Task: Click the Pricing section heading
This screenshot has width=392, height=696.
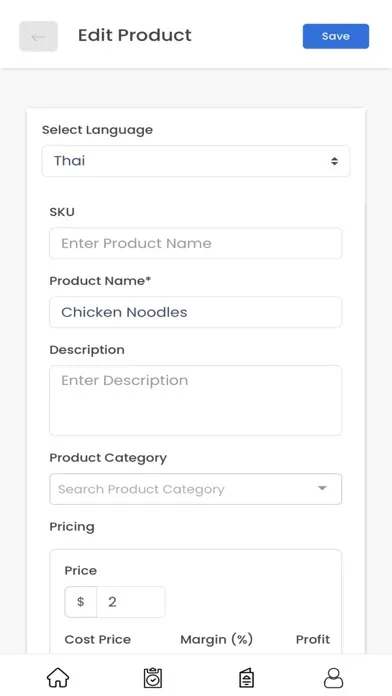Action: pyautogui.click(x=72, y=527)
